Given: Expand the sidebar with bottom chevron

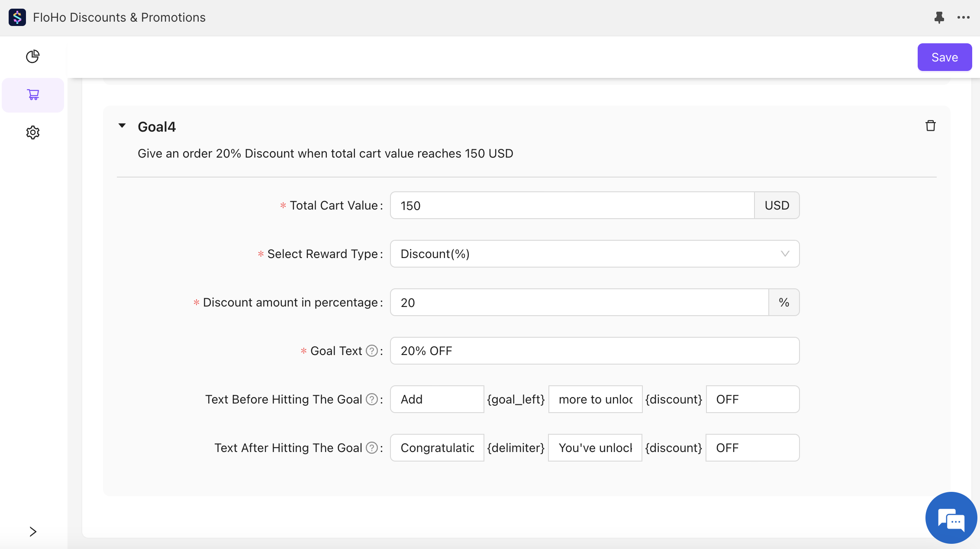Looking at the screenshot, I should point(33,532).
